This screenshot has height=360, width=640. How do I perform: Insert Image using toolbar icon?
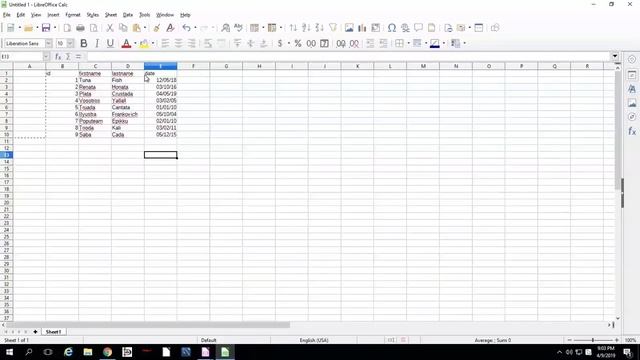(x=349, y=28)
